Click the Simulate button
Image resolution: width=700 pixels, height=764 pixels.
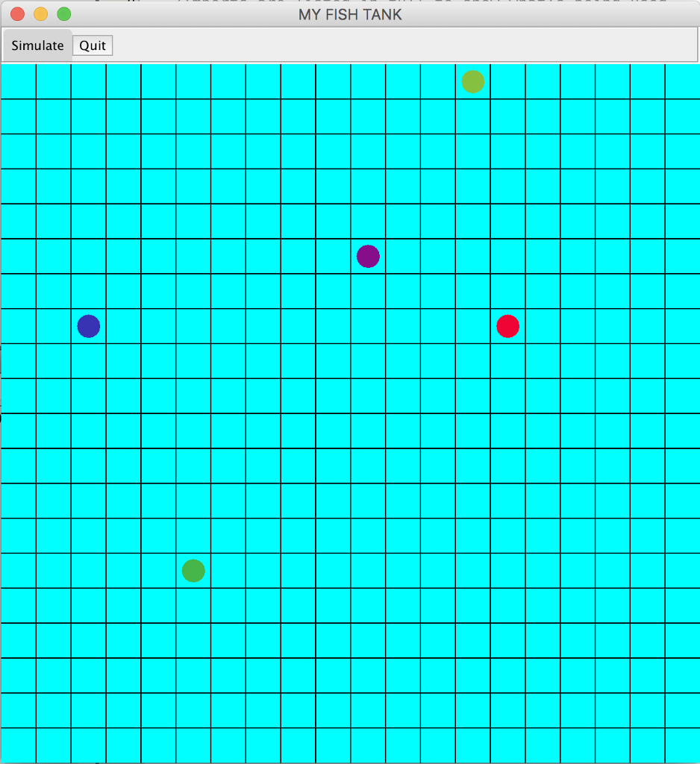37,46
